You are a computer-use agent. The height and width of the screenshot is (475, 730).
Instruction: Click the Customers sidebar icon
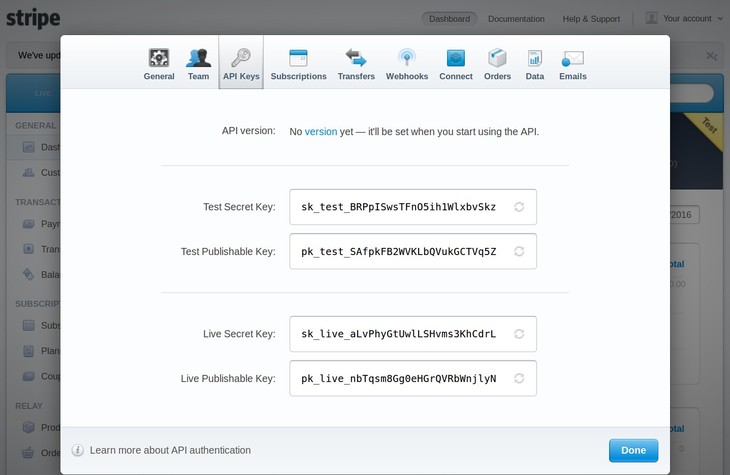[28, 173]
